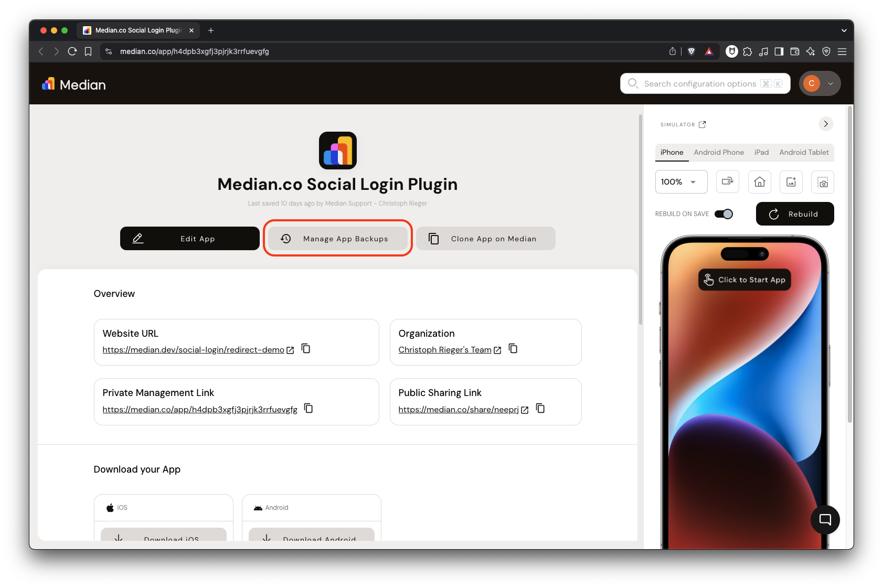This screenshot has height=588, width=883.
Task: Select the Android Phone simulator tab
Action: (x=719, y=152)
